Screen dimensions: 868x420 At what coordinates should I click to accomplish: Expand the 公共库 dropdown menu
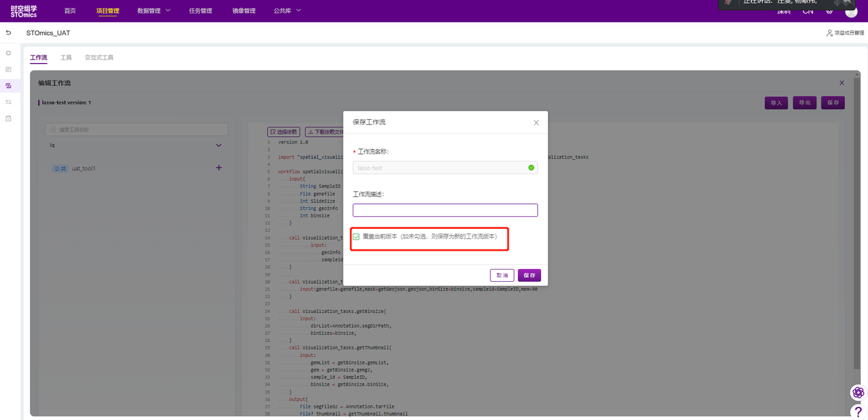click(287, 11)
